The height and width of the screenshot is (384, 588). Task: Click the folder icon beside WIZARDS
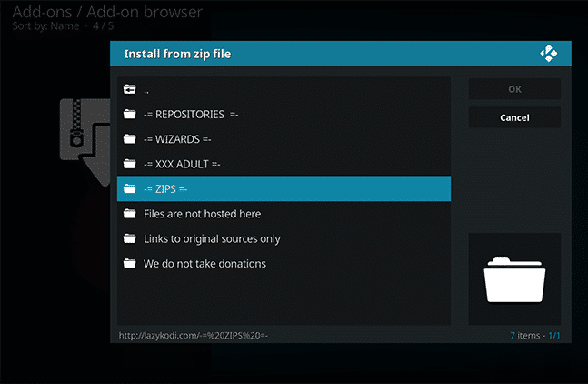130,139
